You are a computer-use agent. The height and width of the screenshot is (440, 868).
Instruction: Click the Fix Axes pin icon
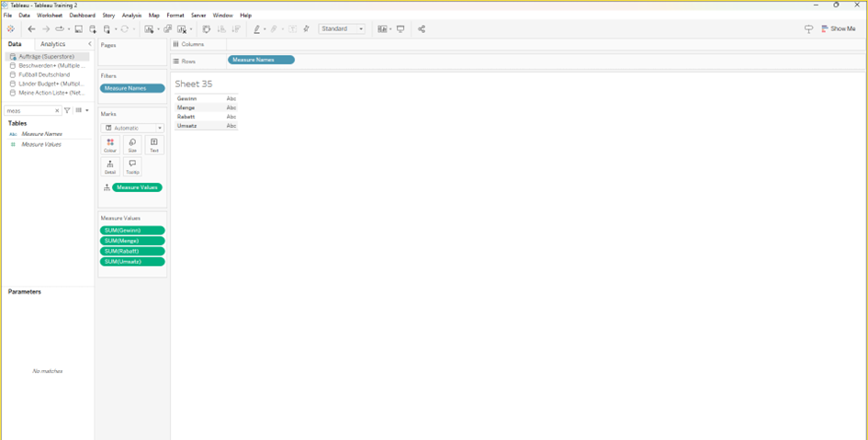pyautogui.click(x=306, y=28)
